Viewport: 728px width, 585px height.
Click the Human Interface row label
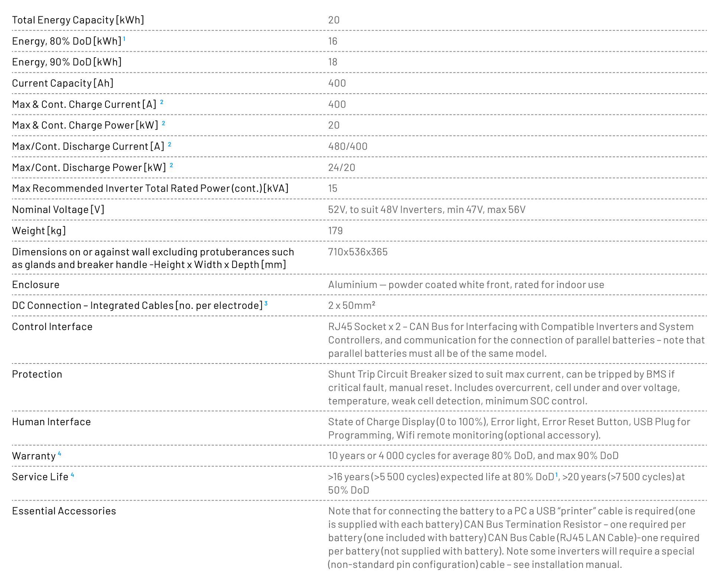coord(51,422)
